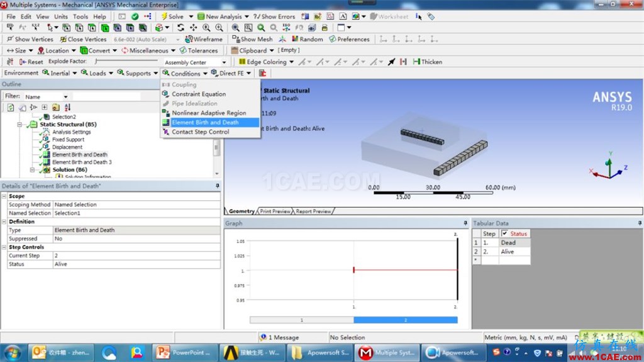Select the Pan view tool
The width and height of the screenshot is (644, 362).
tap(193, 28)
